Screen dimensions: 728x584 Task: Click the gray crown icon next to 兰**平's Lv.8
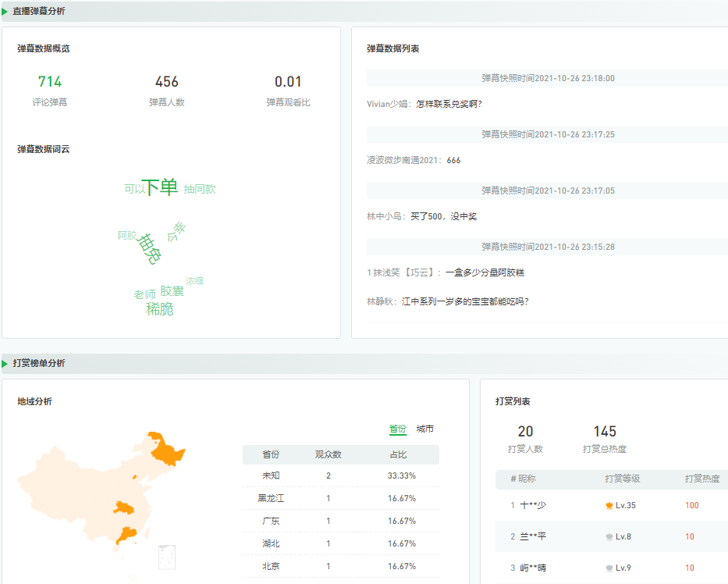[x=608, y=536]
